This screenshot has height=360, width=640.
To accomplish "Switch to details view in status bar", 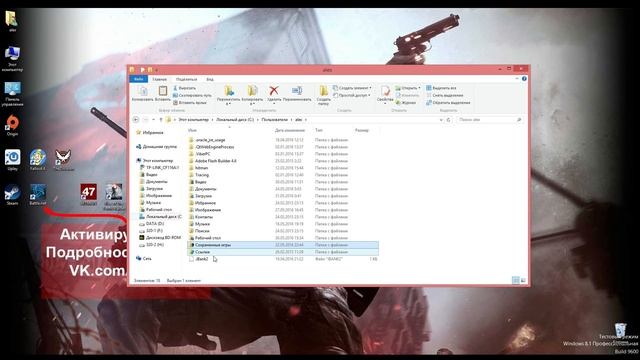I will pos(516,280).
